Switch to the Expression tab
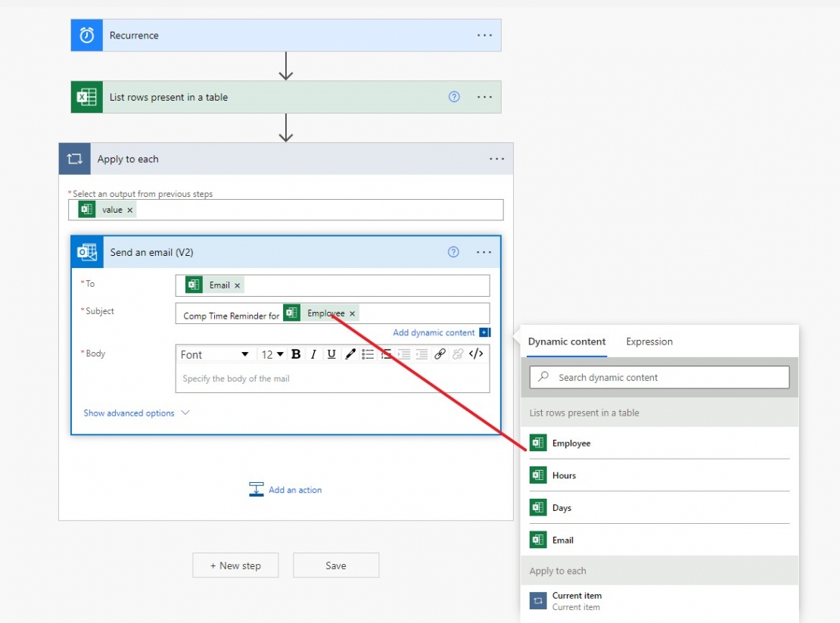Viewport: 840px width, 623px height. 649,341
